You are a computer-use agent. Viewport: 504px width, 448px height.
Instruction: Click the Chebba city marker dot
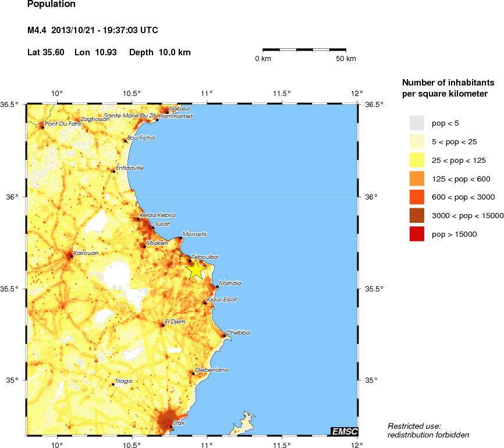[225, 336]
